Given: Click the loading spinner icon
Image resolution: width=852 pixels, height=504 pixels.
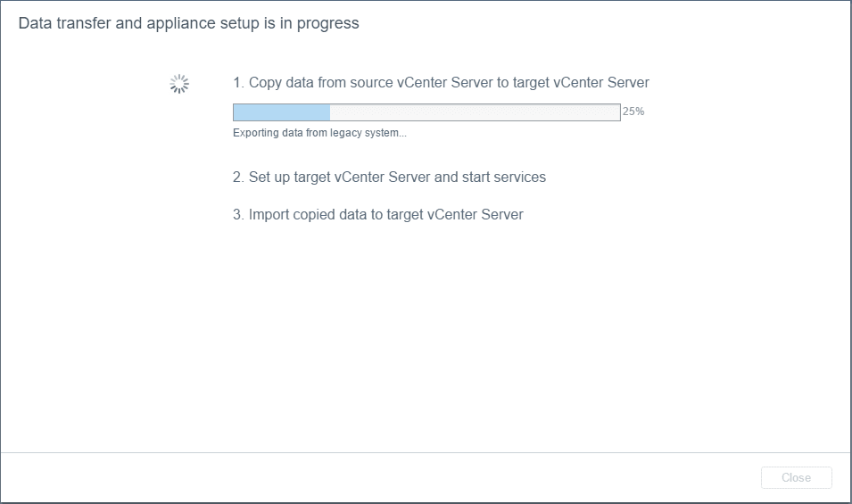Looking at the screenshot, I should pyautogui.click(x=179, y=84).
